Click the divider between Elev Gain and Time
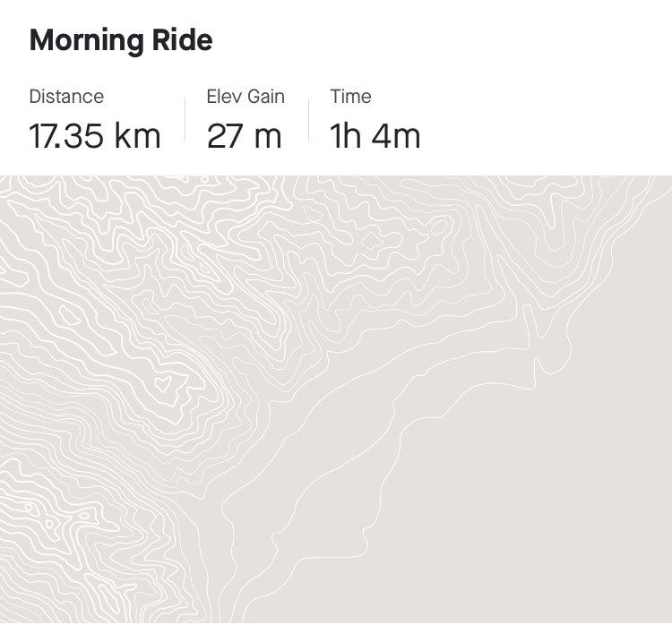The height and width of the screenshot is (625, 672). coord(309,120)
